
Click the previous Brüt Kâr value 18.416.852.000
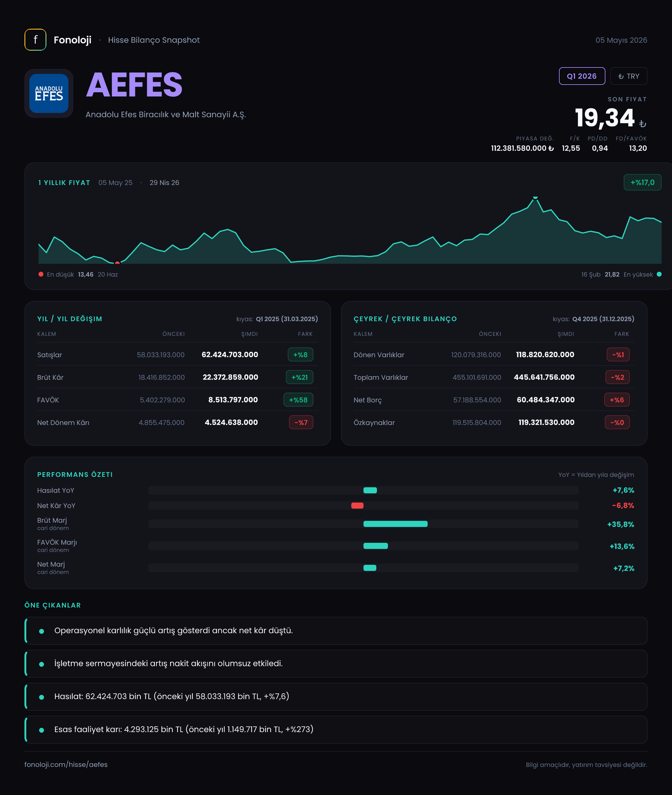(x=162, y=377)
